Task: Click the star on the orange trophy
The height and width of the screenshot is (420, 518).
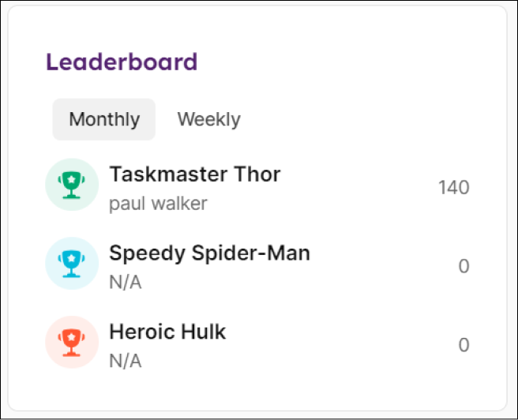Action: [71, 337]
